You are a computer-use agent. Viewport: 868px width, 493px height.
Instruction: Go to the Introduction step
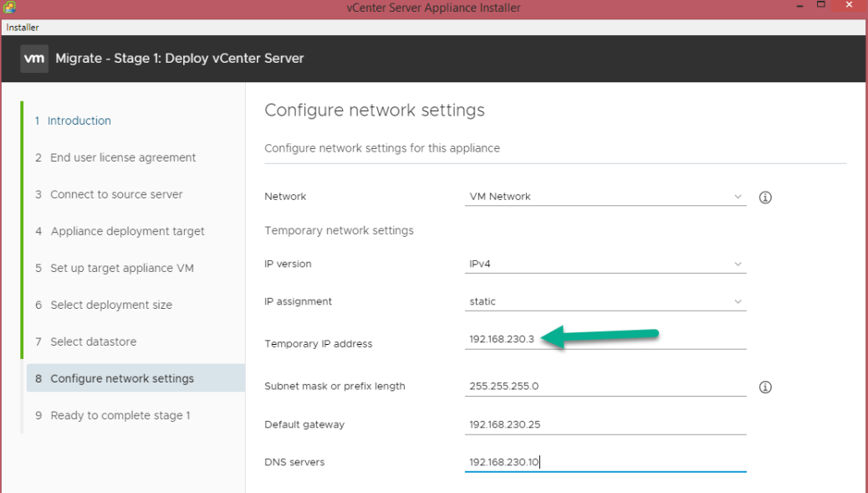coord(79,121)
